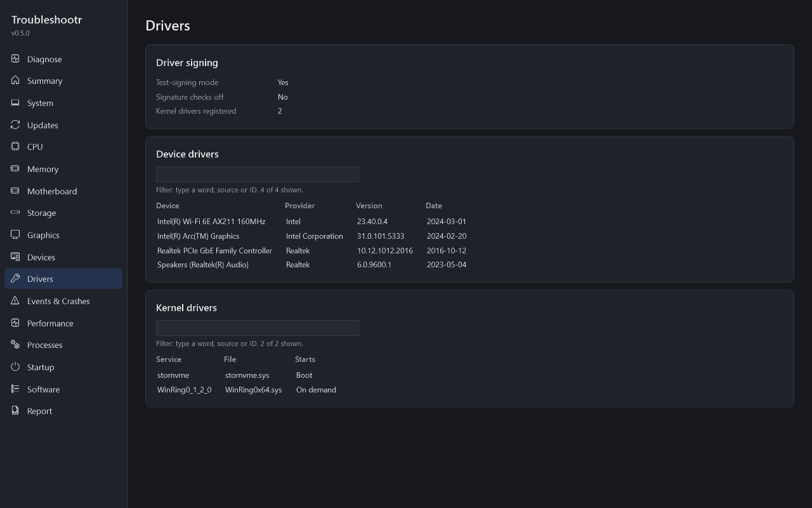Click the On demand start value

pyautogui.click(x=316, y=390)
